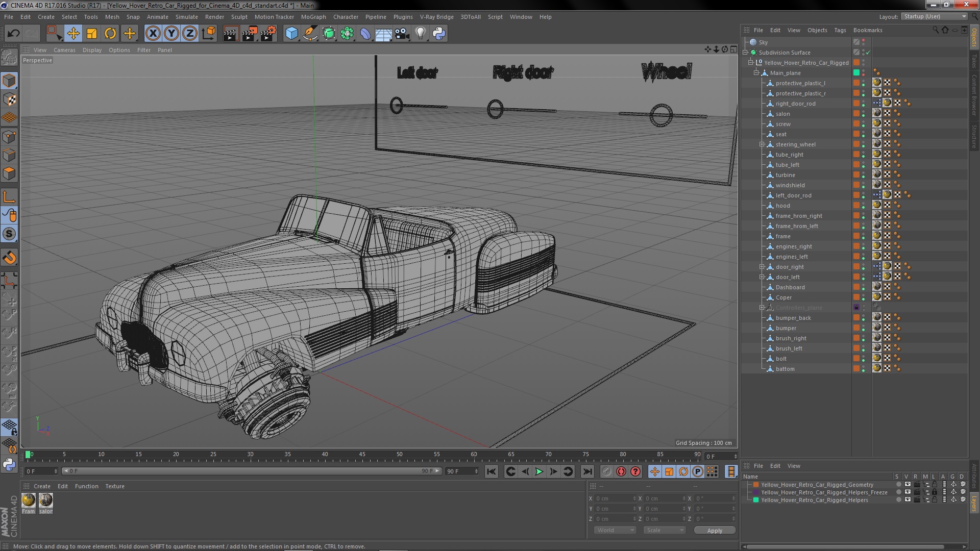Expand the steering_wheel tree item
Viewport: 980px width, 551px height.
tap(762, 144)
